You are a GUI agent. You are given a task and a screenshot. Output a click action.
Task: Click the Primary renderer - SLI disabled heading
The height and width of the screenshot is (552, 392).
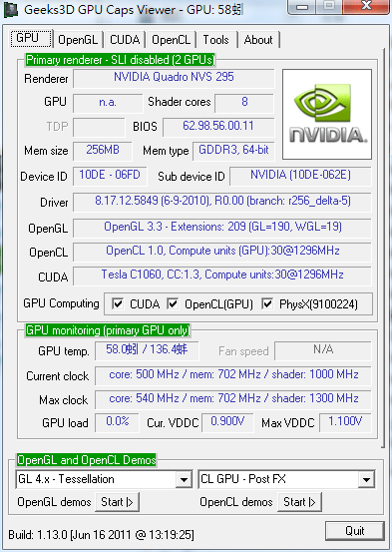[120, 60]
